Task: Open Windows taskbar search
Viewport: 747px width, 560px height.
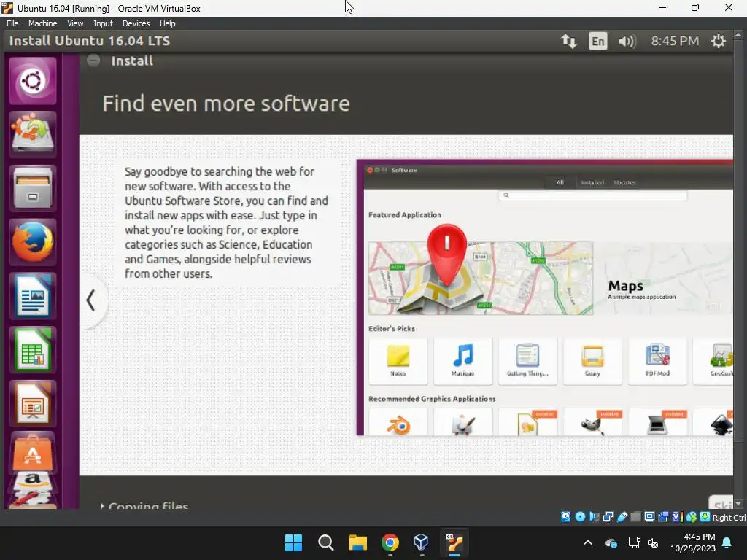Action: click(326, 542)
